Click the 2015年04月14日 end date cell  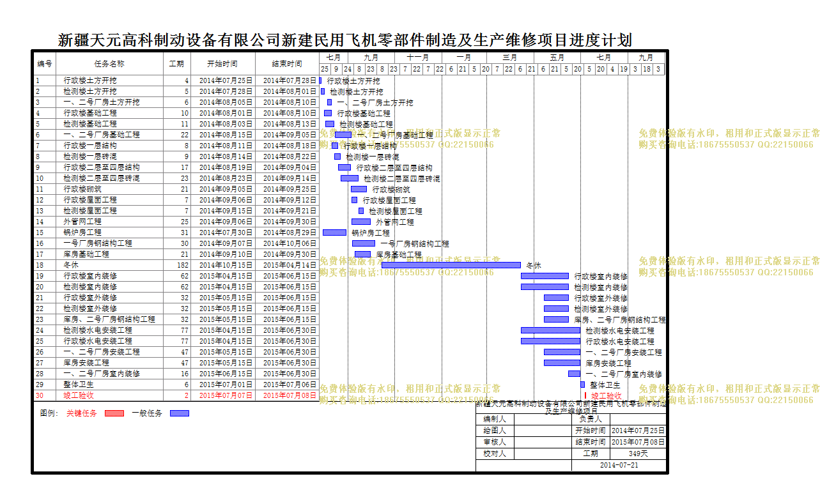(287, 265)
